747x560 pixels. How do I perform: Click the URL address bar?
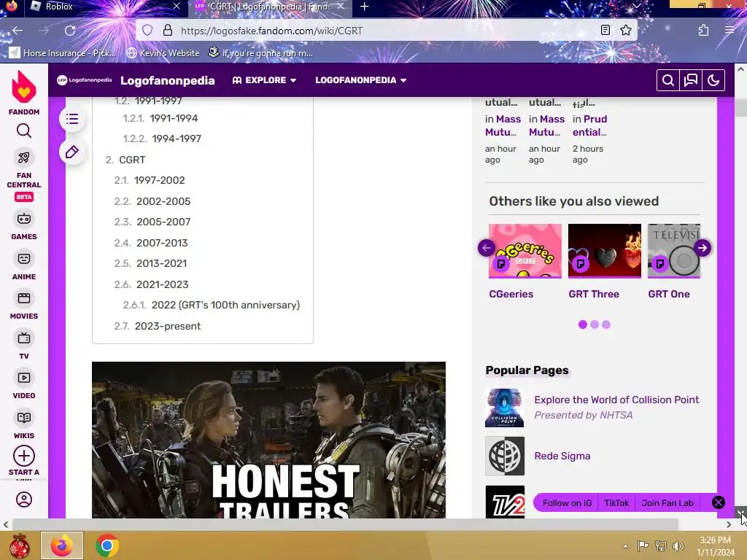click(x=386, y=31)
